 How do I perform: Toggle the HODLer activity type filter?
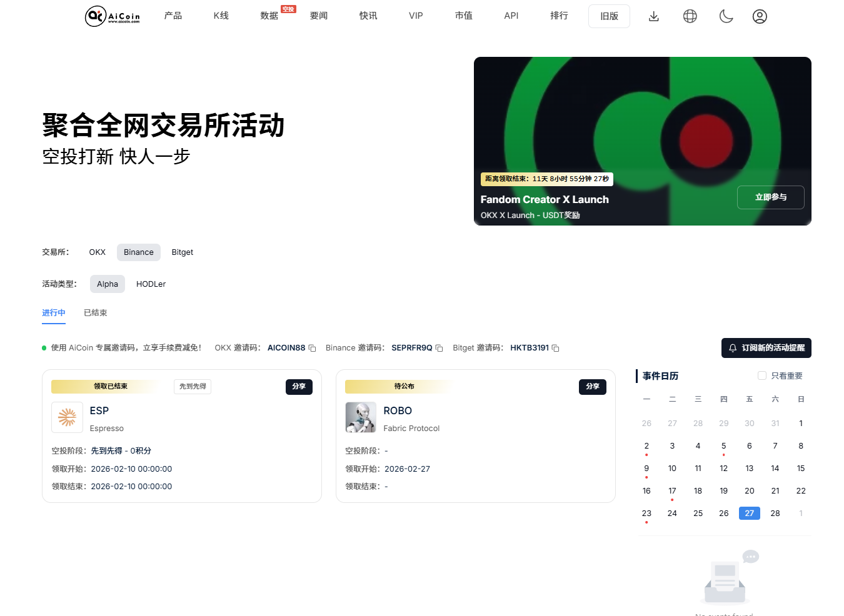coord(151,284)
